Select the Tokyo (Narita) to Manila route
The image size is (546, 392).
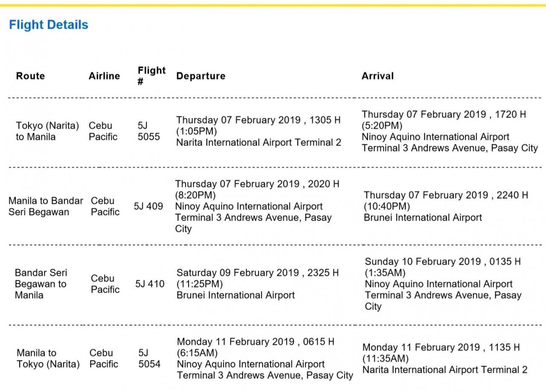click(47, 131)
